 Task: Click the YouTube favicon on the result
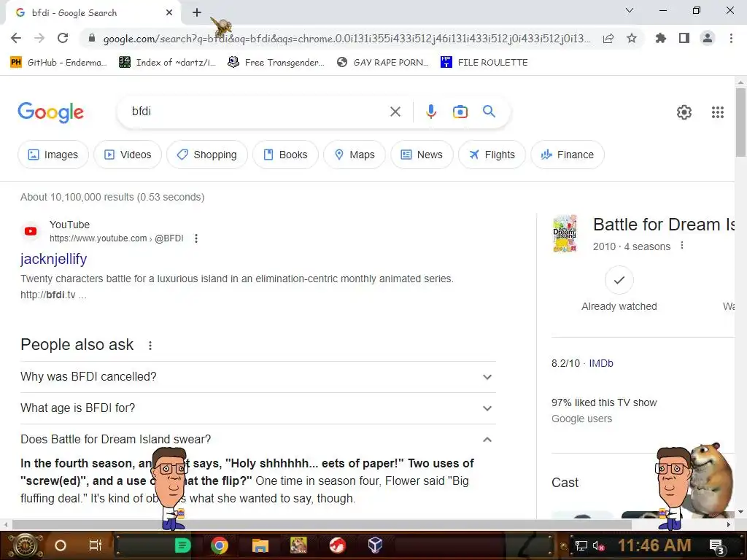31,231
